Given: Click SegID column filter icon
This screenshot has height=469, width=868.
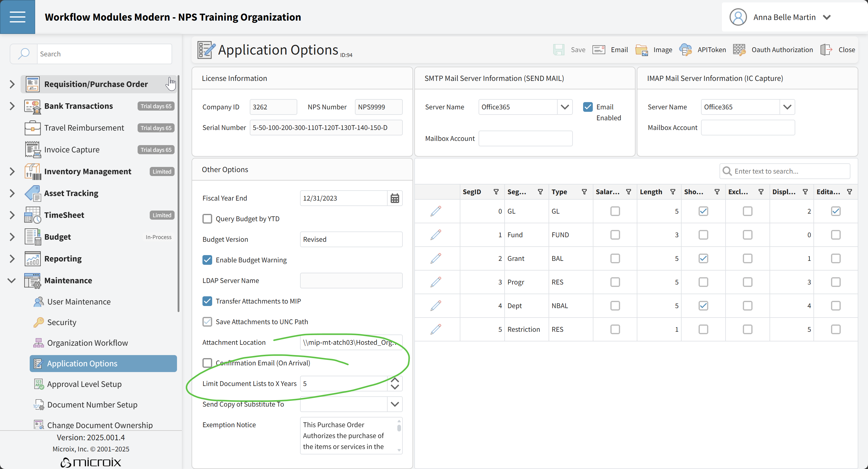Looking at the screenshot, I should point(496,192).
